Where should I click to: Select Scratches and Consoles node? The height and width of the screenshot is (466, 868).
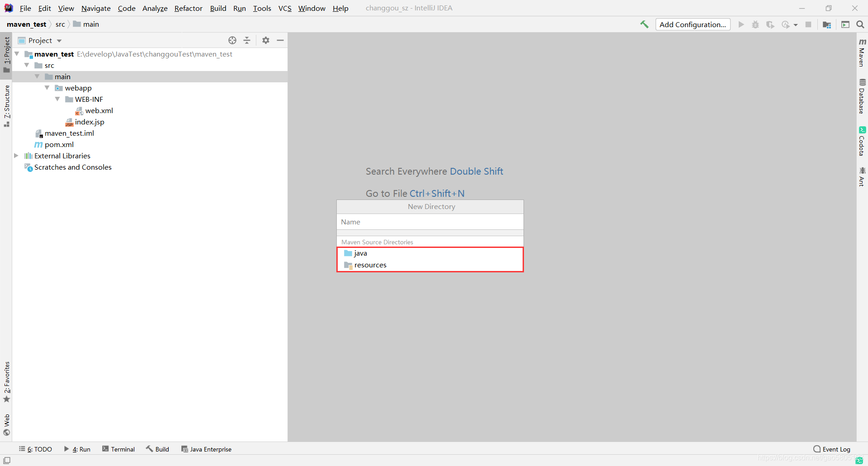point(68,167)
